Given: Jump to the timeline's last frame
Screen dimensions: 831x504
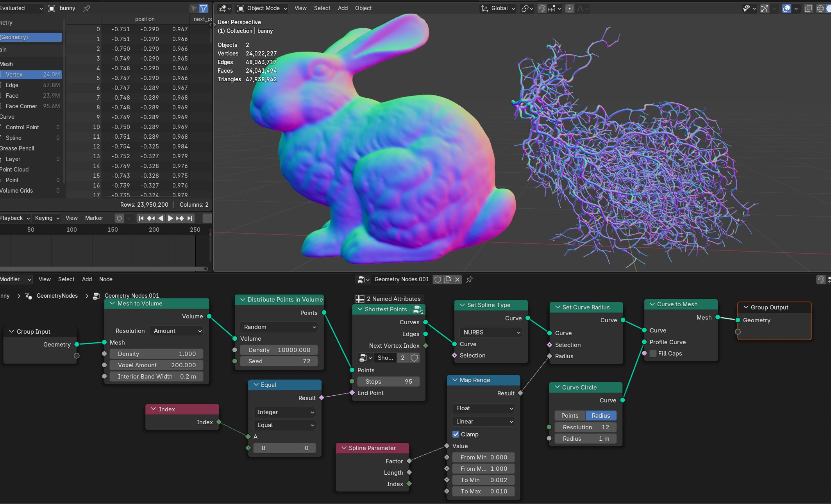Looking at the screenshot, I should pos(190,218).
